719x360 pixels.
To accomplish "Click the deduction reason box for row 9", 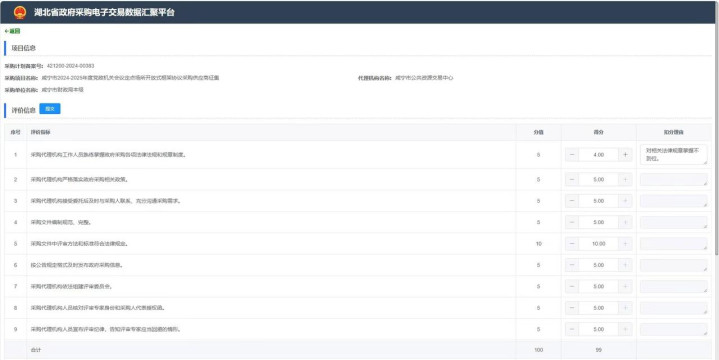I will point(674,329).
